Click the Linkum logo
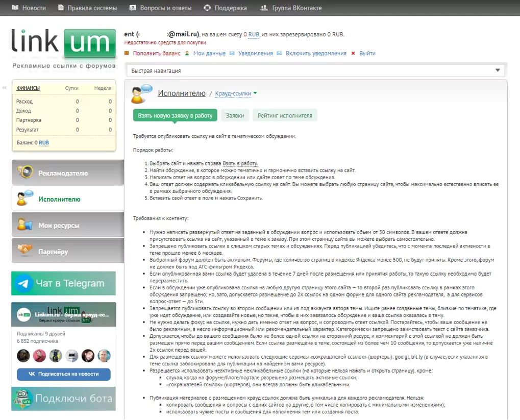 point(64,43)
